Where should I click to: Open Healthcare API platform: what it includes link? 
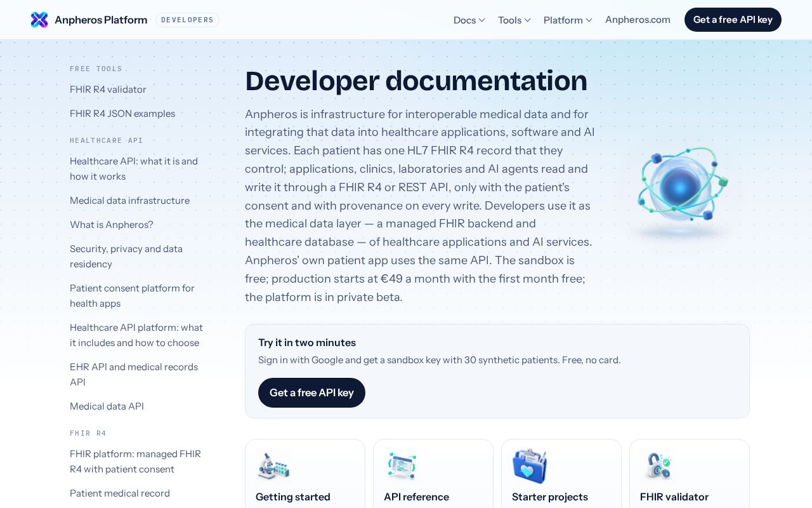pos(136,335)
